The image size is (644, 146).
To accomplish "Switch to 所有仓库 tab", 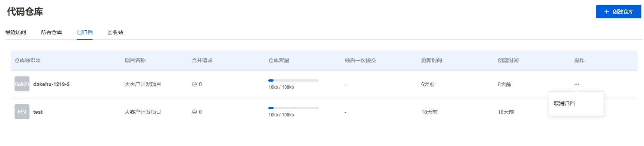I will tap(51, 32).
